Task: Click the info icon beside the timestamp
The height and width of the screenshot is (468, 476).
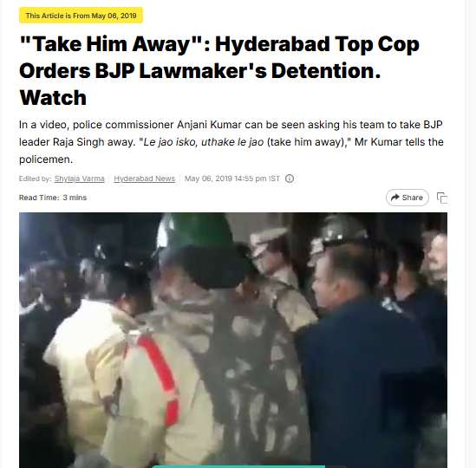Action: pos(290,179)
